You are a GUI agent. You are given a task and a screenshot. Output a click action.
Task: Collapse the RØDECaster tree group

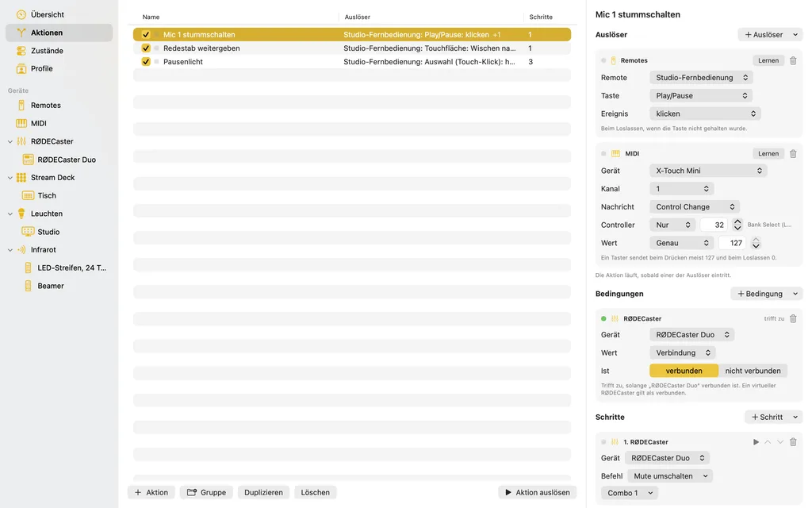(10, 141)
